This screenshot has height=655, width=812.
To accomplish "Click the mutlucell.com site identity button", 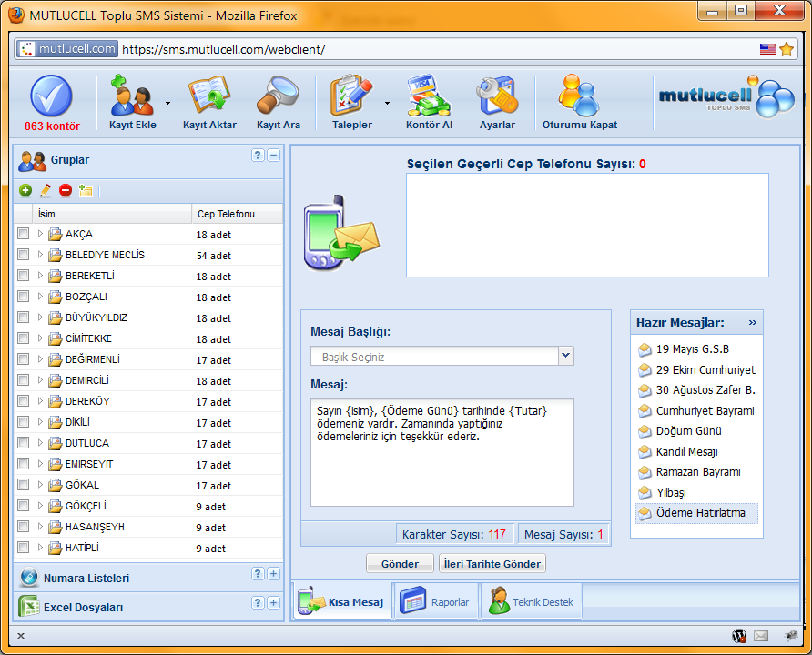I will point(67,49).
